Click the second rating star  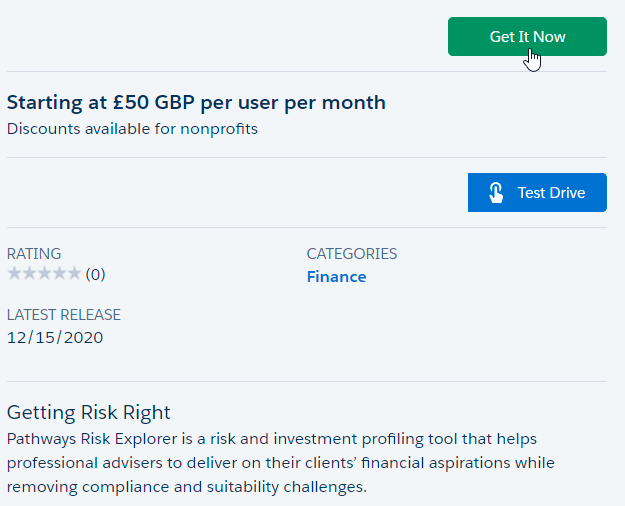coord(29,274)
